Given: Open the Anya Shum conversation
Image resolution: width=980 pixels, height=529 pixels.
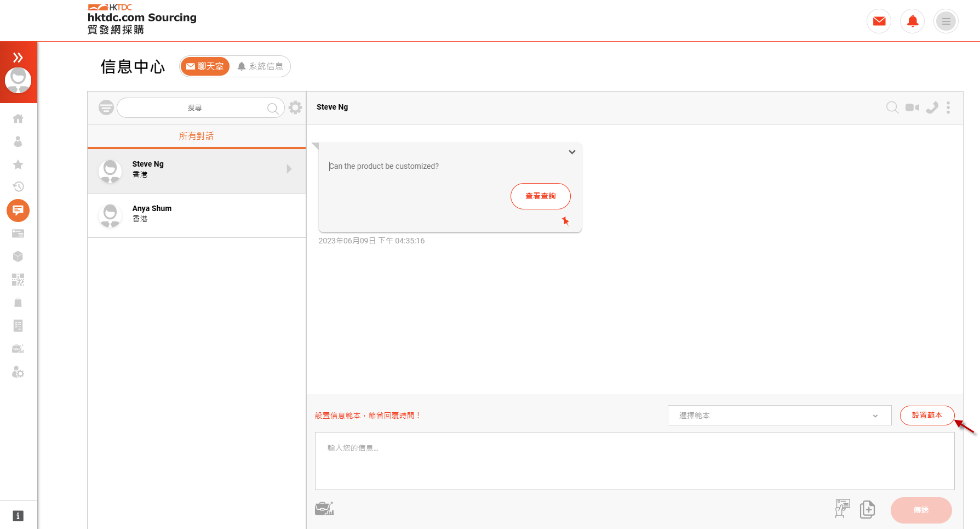Looking at the screenshot, I should click(x=197, y=215).
